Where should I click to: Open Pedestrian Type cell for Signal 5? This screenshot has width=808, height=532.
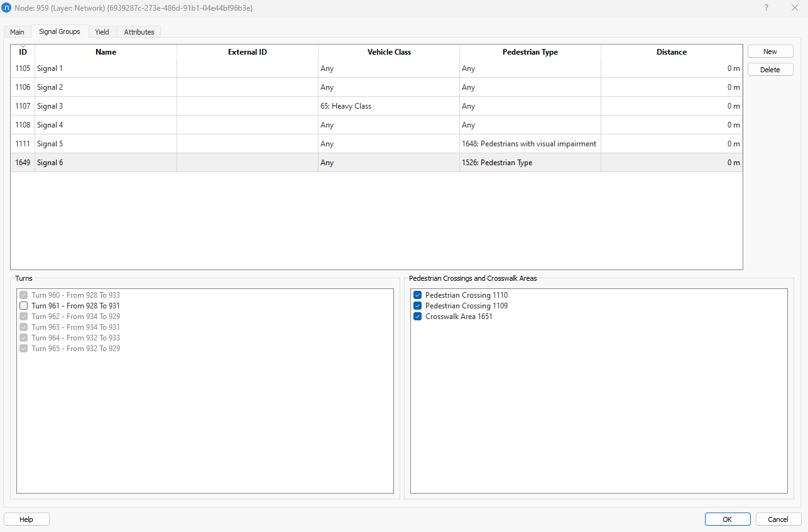click(530, 144)
